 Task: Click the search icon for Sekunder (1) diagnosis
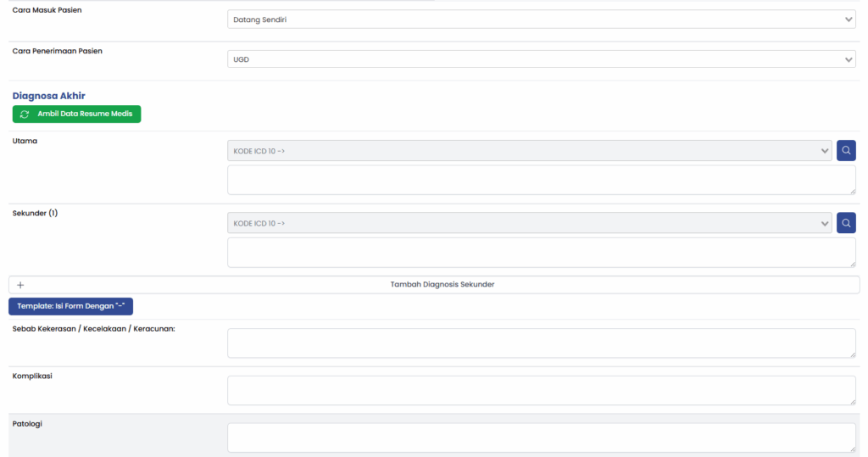click(x=846, y=223)
